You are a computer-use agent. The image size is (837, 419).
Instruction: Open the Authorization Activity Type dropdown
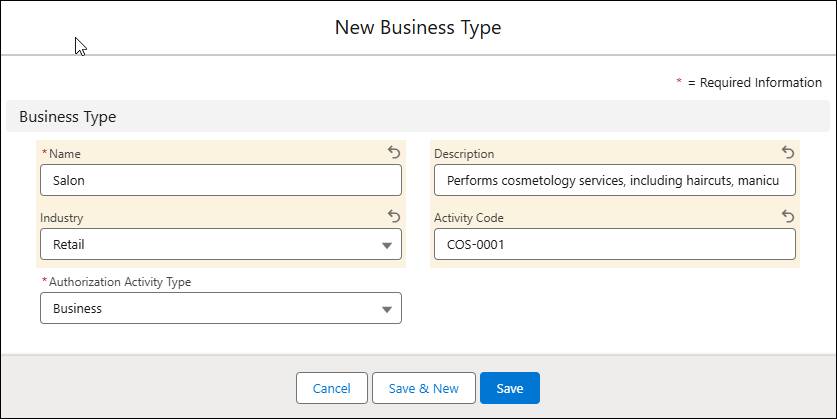pos(221,308)
